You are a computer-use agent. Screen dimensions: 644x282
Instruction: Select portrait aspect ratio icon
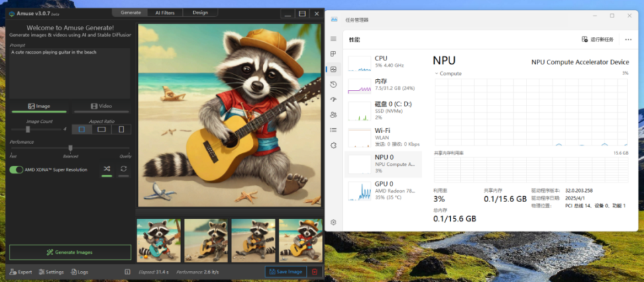pos(121,130)
